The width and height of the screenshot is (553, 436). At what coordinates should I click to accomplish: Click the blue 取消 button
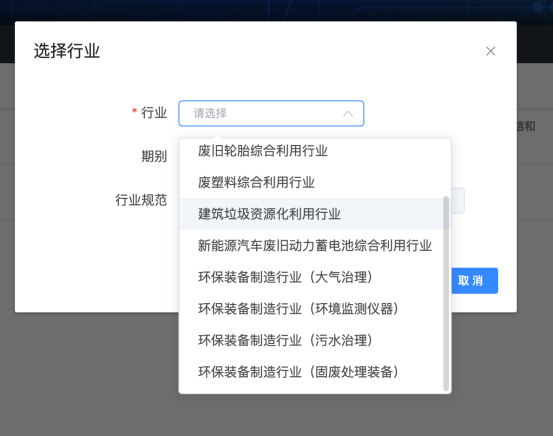point(474,281)
